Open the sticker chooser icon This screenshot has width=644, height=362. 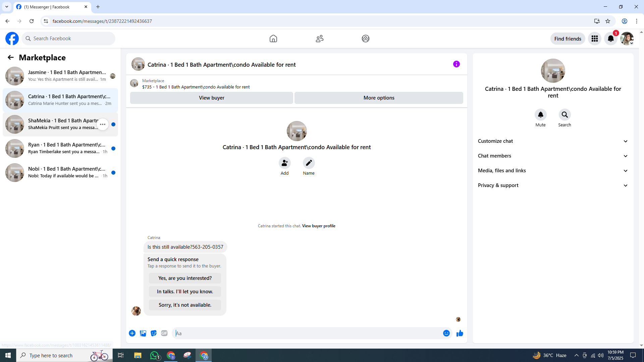point(154,333)
